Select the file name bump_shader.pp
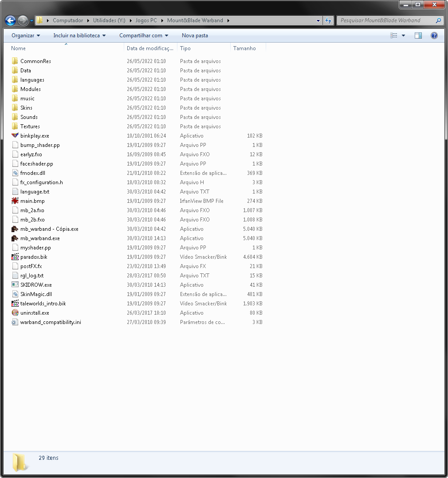The width and height of the screenshot is (448, 478). (x=40, y=145)
